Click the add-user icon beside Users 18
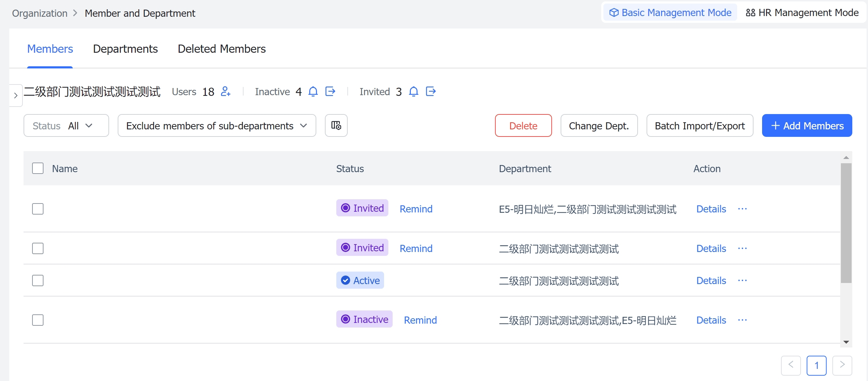868x381 pixels. [226, 92]
